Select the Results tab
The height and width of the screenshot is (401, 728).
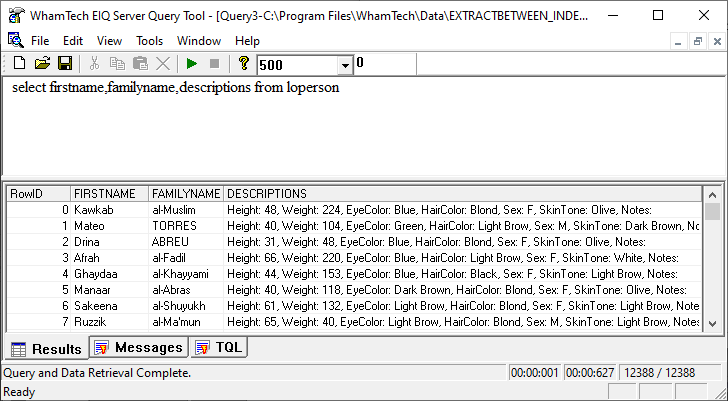point(46,348)
